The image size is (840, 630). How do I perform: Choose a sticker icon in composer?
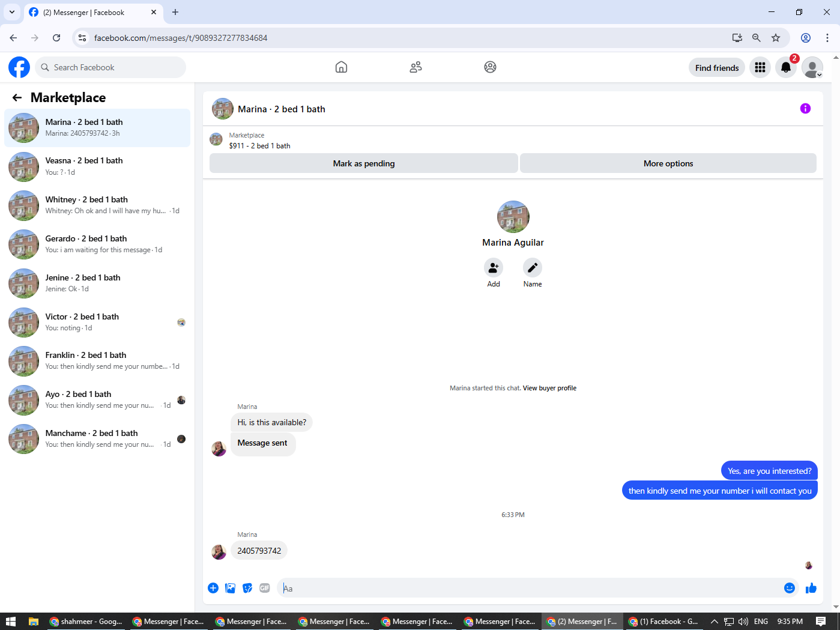point(247,588)
